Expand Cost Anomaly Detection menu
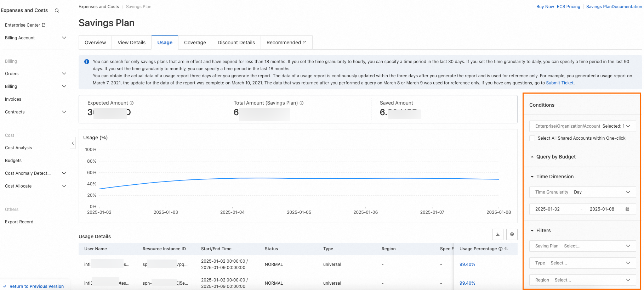This screenshot has height=290, width=644. [64, 173]
